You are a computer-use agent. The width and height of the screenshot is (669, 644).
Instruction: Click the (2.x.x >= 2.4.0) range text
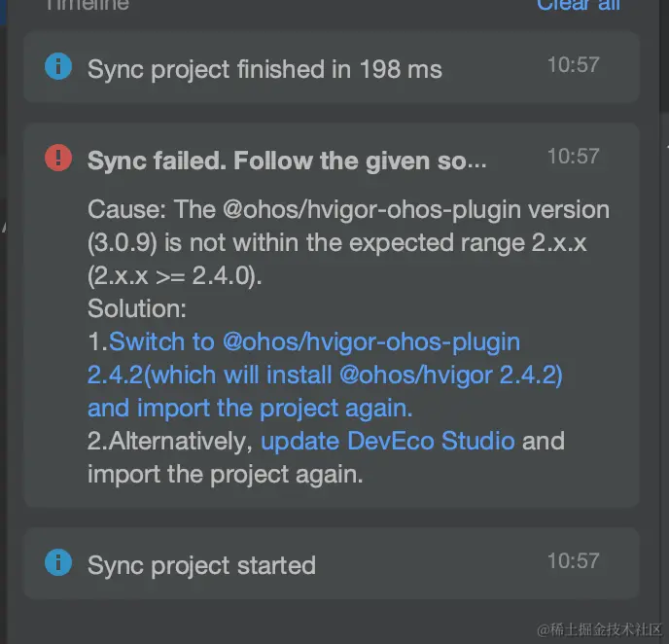click(x=175, y=276)
